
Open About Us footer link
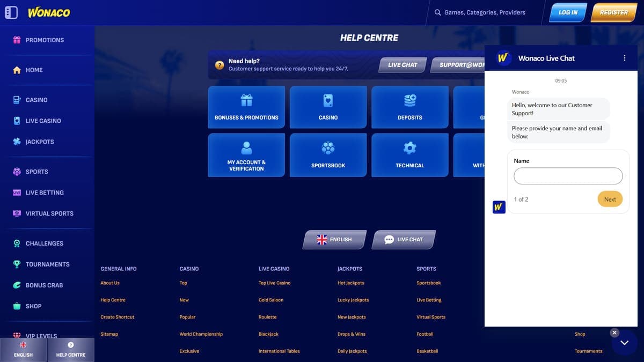coord(110,283)
